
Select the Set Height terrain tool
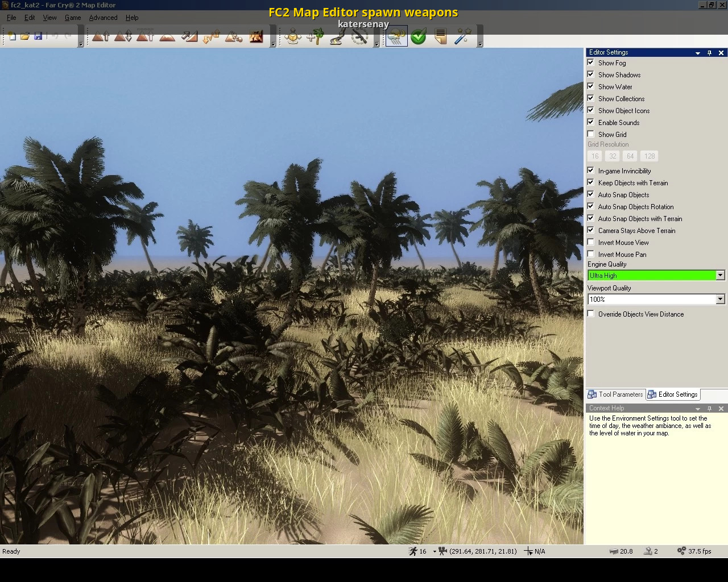coord(145,36)
